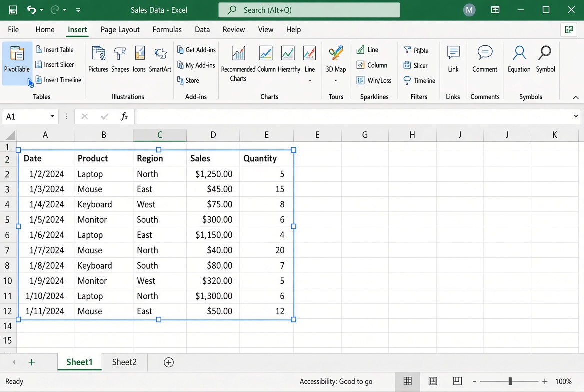Add a Slicer from Filters group
This screenshot has width=584, height=392.
[415, 66]
